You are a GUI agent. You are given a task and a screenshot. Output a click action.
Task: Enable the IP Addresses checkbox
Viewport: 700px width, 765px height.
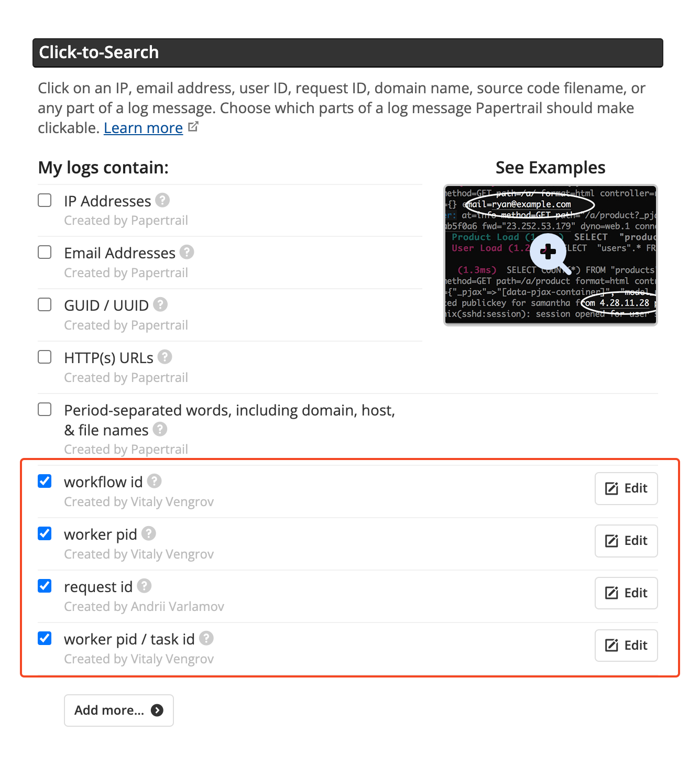[45, 200]
